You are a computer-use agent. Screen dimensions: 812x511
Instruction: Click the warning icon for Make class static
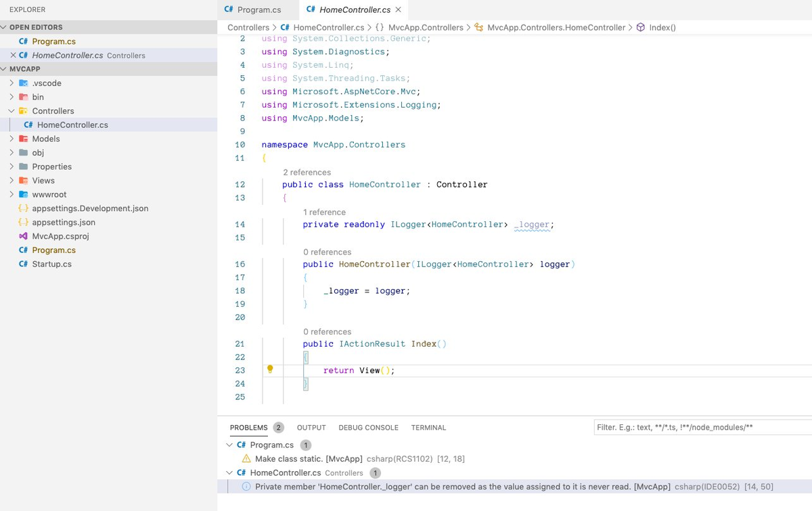tap(246, 459)
